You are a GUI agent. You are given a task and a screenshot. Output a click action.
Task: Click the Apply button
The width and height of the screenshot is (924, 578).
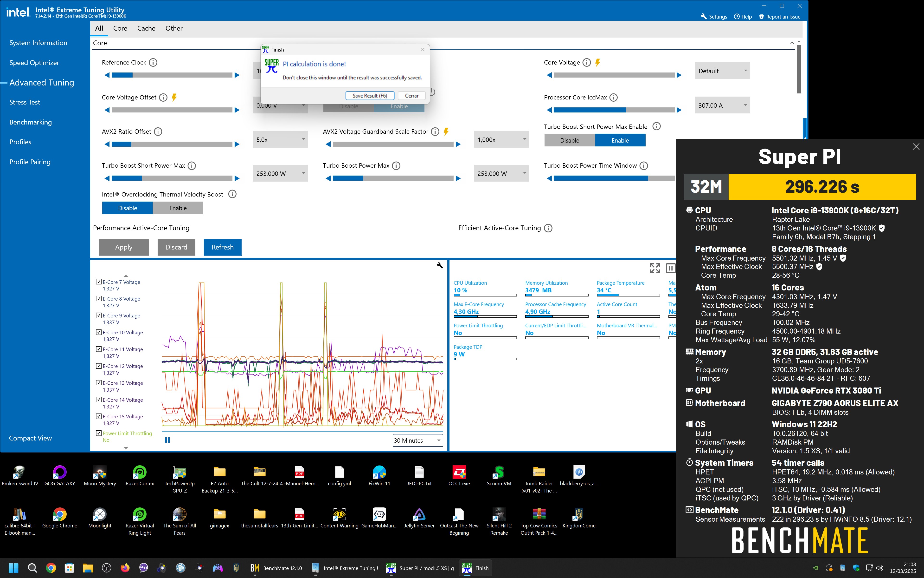(x=124, y=247)
